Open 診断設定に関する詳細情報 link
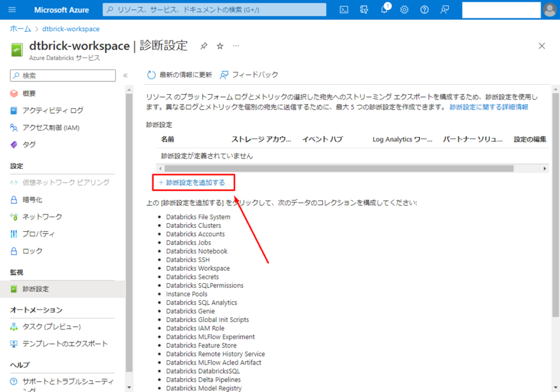The height and width of the screenshot is (392, 560). click(488, 107)
